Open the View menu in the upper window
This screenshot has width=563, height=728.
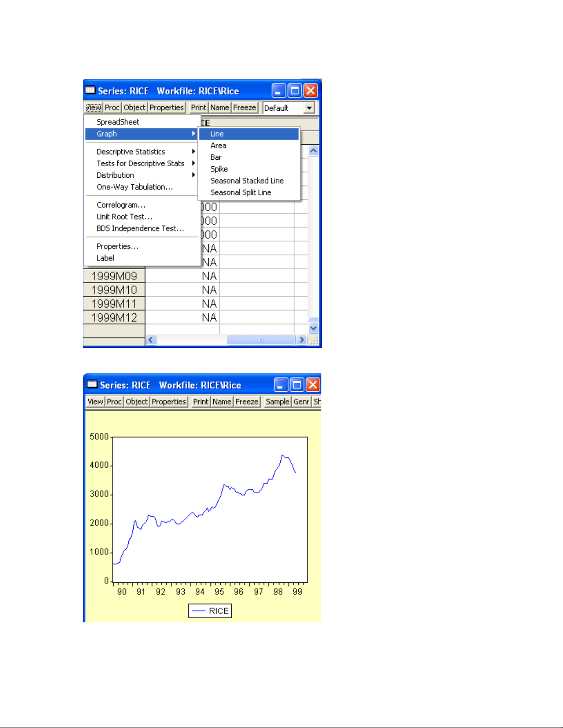[x=94, y=107]
